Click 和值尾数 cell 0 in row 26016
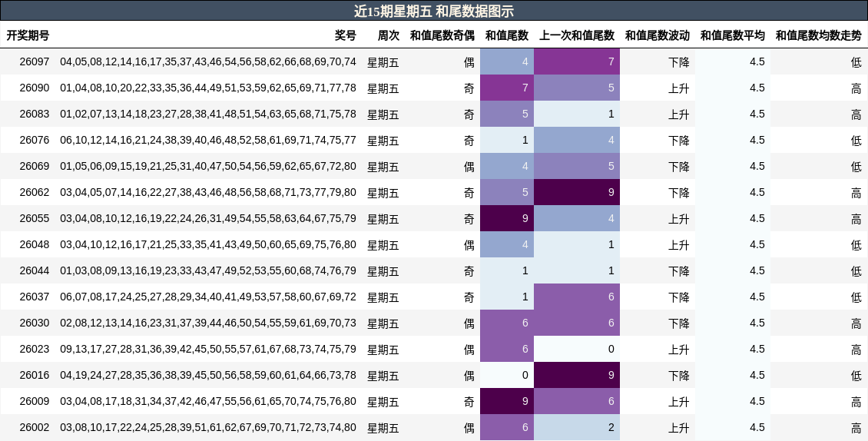This screenshot has height=441, width=868. 507,375
